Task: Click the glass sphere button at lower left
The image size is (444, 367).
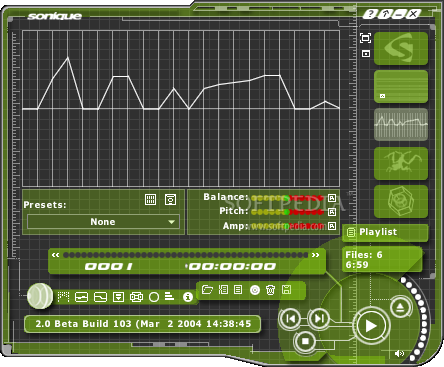Action: (40, 296)
